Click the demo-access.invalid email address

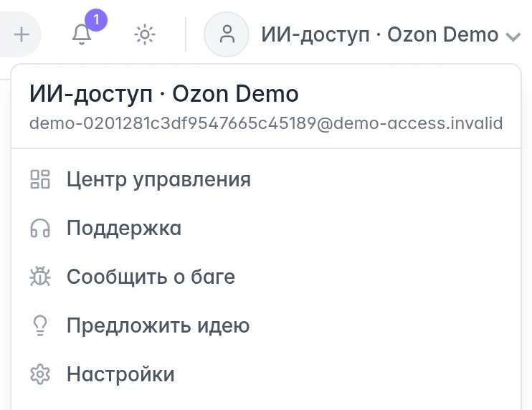click(266, 123)
